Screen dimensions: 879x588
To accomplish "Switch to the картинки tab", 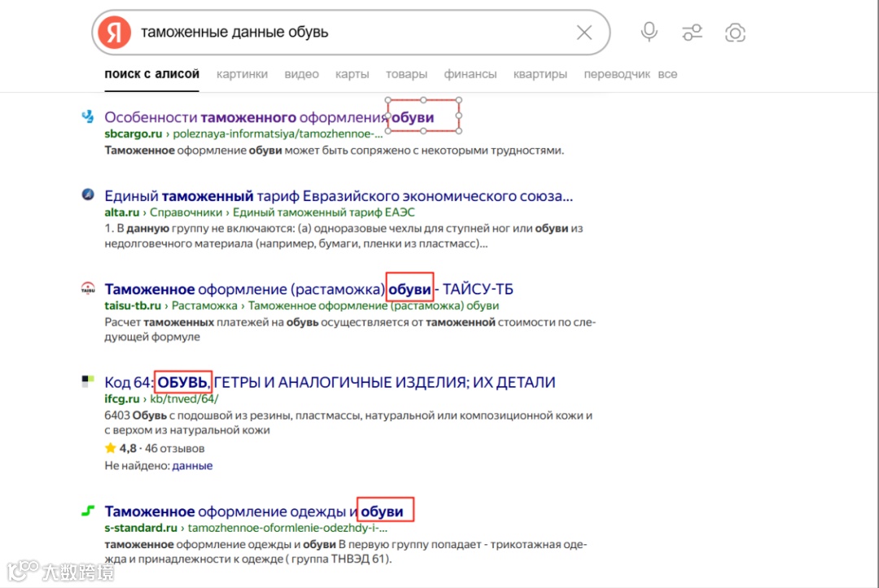I will click(243, 74).
